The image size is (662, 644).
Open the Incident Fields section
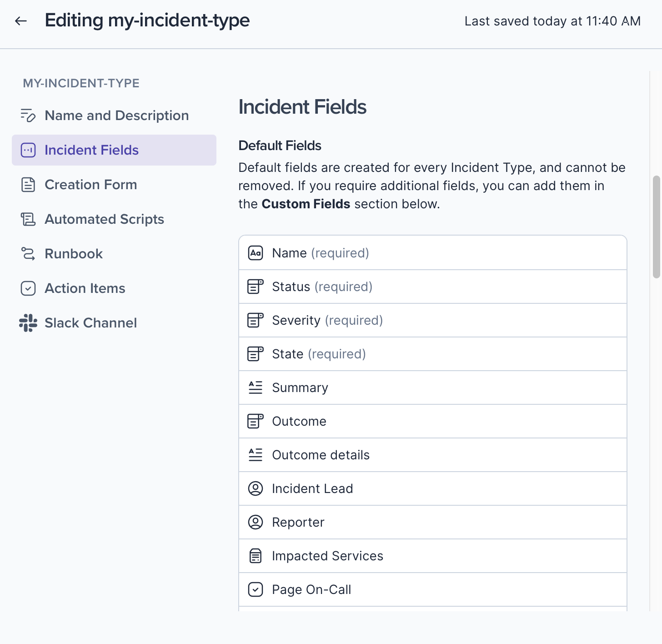[x=91, y=150]
